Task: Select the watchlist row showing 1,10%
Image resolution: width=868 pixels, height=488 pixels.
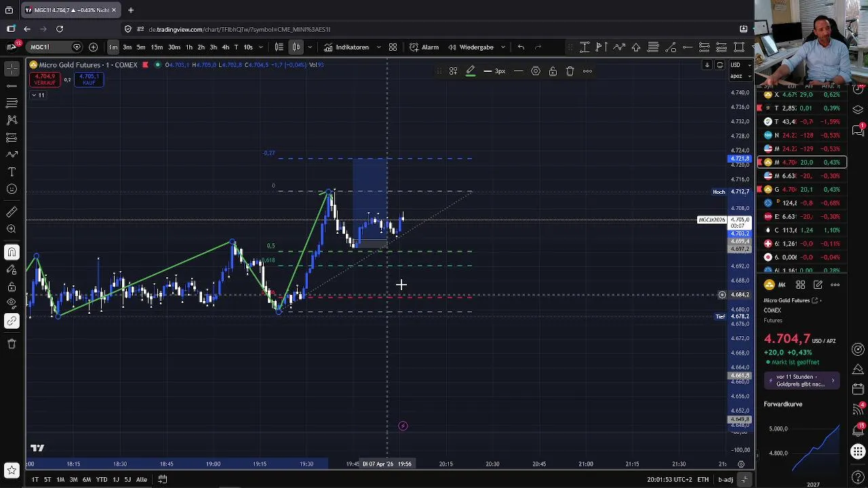Action: [x=802, y=230]
